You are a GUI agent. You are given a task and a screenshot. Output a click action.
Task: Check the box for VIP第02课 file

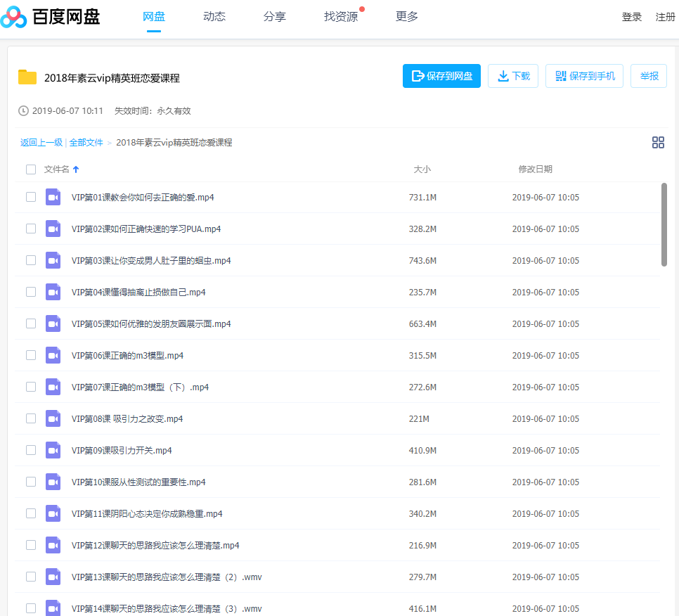point(31,229)
